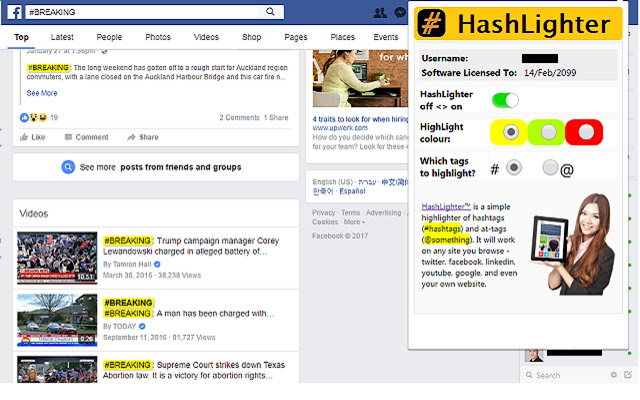The width and height of the screenshot is (640, 400).
Task: Open chat settings gear icon
Action: point(613,374)
